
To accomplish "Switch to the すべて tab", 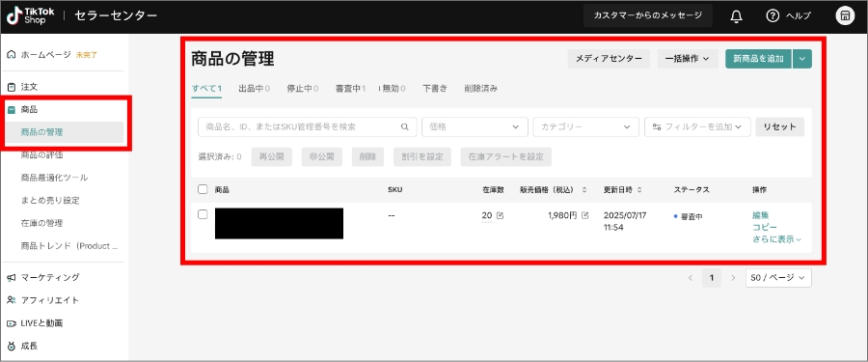I will click(x=206, y=88).
